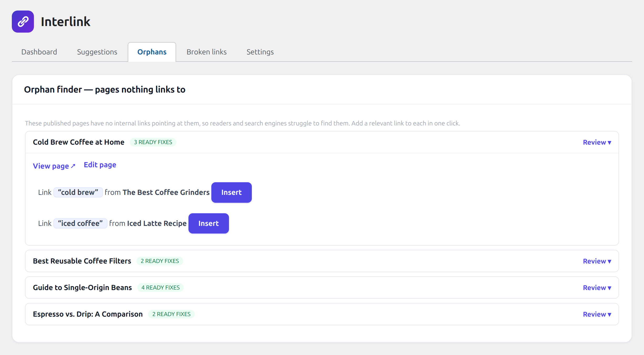Open the Settings tab
Screen dimensions: 644x355
coord(260,52)
